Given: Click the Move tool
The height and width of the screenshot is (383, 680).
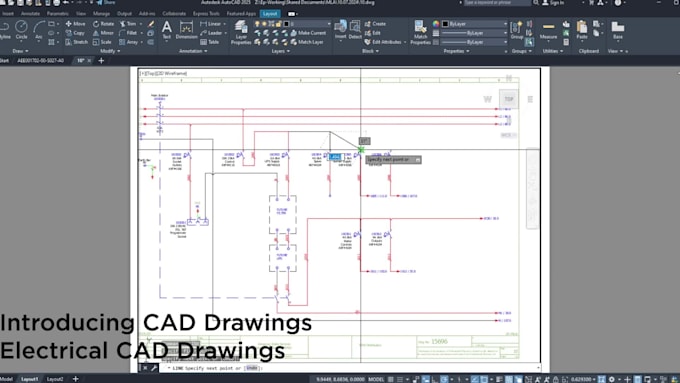Looking at the screenshot, I should [75, 24].
